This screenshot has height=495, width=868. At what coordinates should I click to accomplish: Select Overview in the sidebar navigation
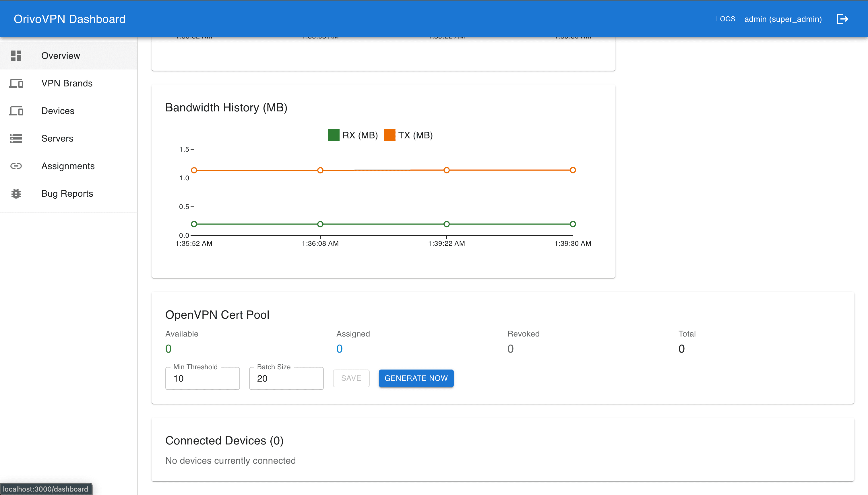point(61,55)
